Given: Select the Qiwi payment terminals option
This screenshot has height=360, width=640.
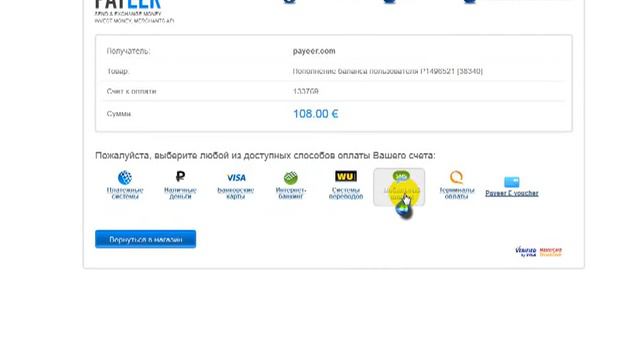Looking at the screenshot, I should point(457,184).
